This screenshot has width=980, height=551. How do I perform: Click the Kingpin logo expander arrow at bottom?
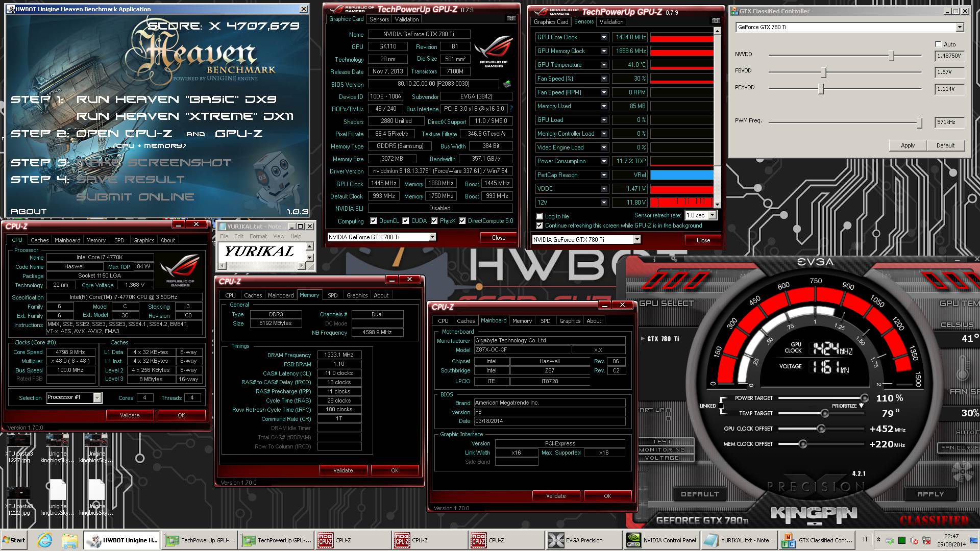coord(815,524)
